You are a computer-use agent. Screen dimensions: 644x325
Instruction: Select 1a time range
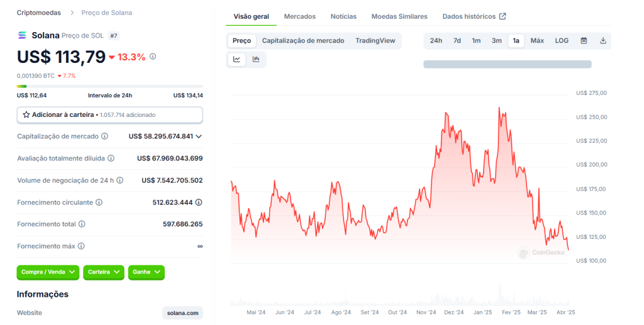516,41
